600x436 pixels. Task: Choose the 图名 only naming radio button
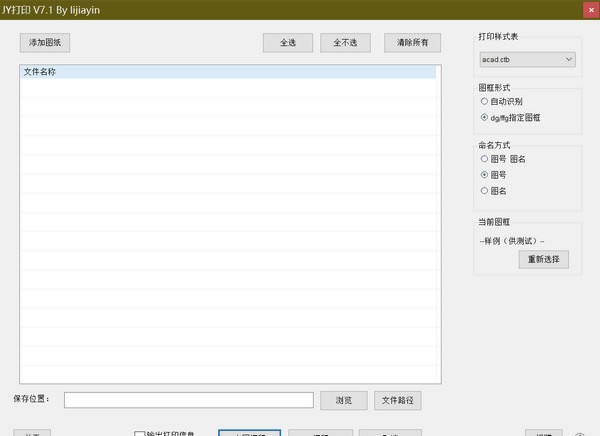click(485, 190)
